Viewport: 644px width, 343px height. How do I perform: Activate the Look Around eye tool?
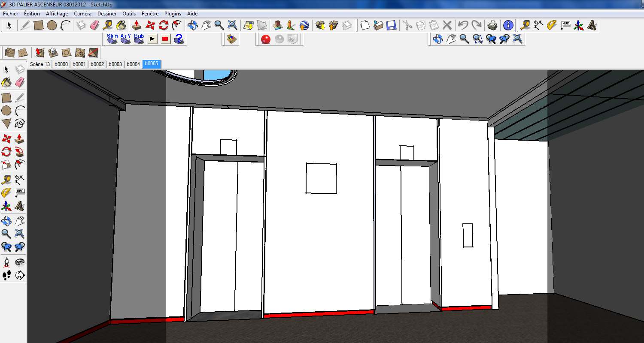(19, 262)
